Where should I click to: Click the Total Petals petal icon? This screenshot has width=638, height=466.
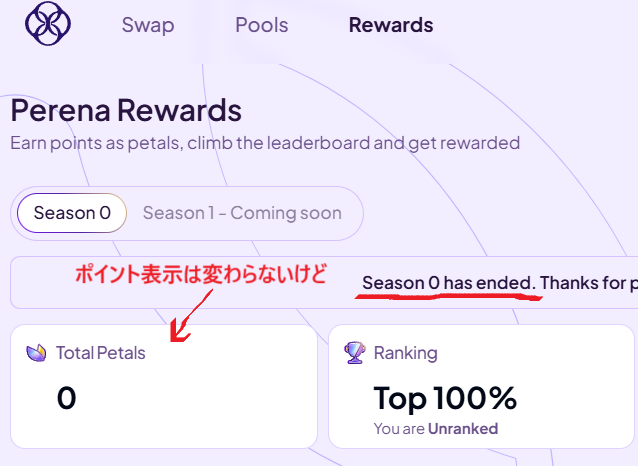(36, 352)
